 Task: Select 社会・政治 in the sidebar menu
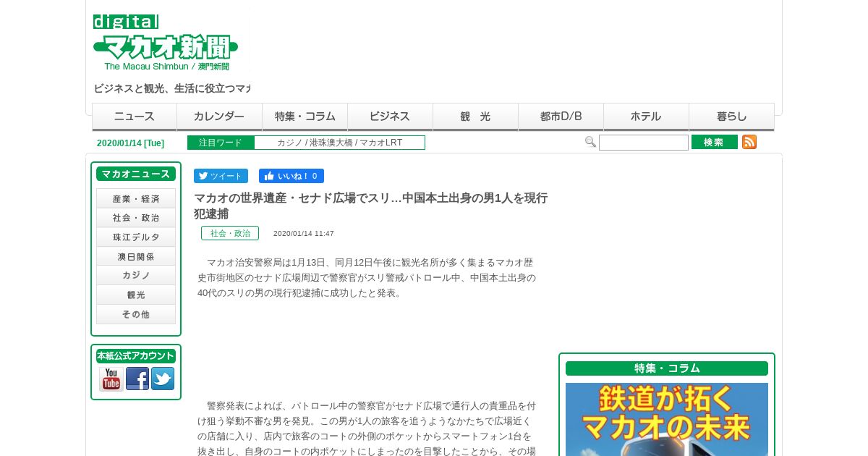coord(136,218)
